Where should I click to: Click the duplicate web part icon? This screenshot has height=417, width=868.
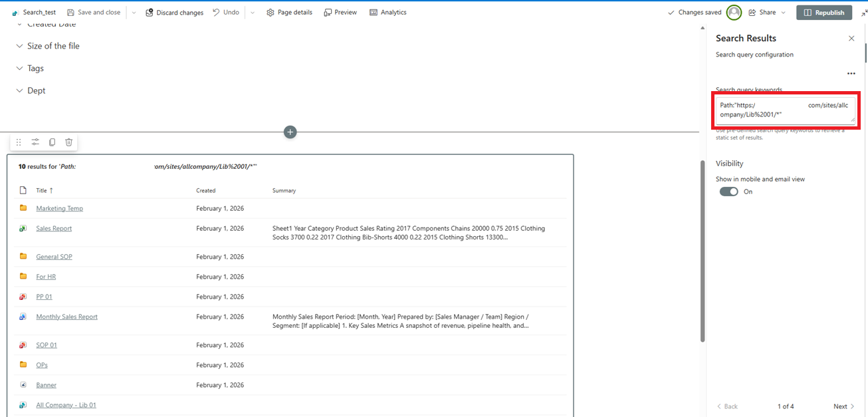coord(52,142)
